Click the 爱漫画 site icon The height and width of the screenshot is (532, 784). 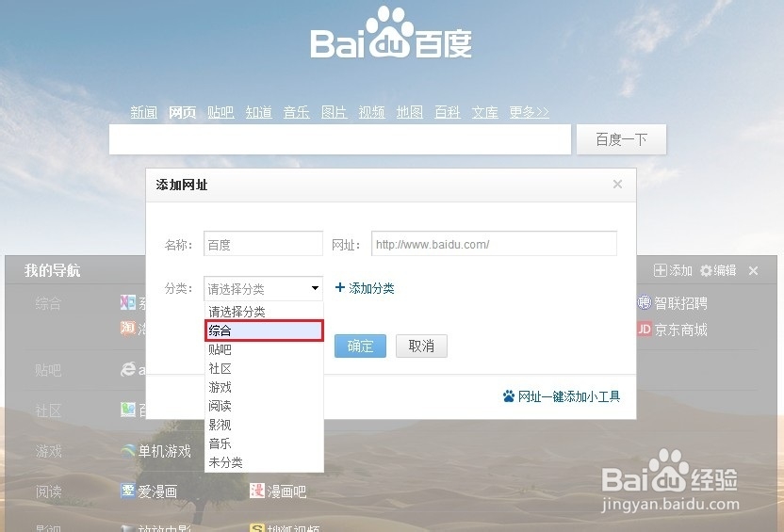pyautogui.click(x=128, y=491)
